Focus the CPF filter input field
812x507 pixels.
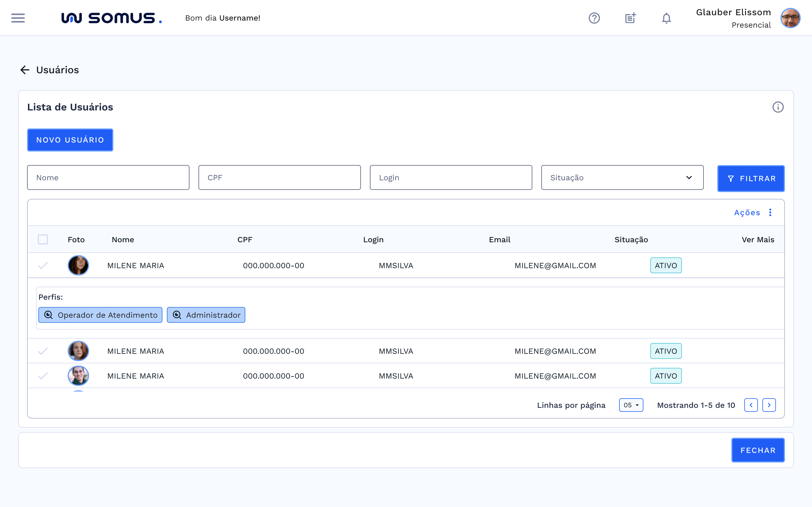[x=279, y=177]
